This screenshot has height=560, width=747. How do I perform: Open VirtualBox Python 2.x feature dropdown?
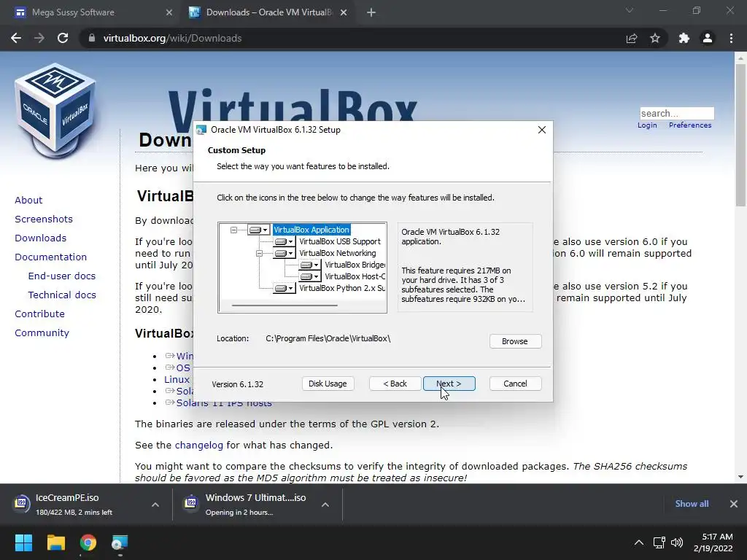[285, 288]
